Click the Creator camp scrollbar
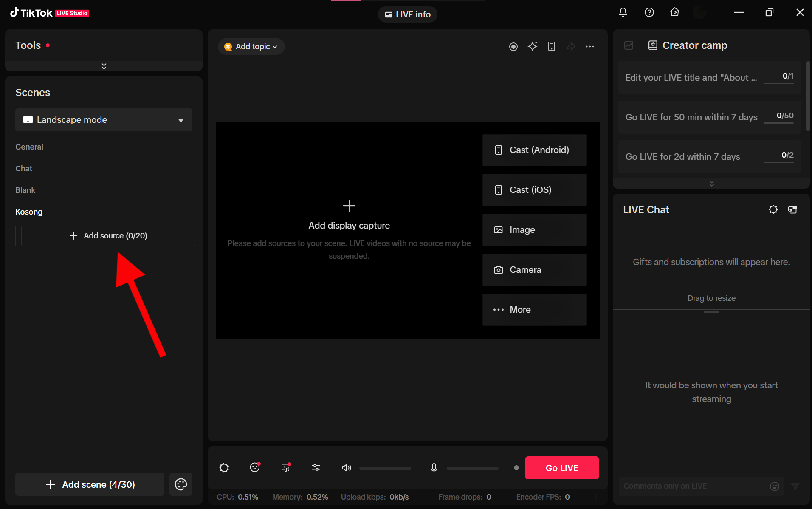Viewport: 812px width, 509px height. (x=808, y=97)
